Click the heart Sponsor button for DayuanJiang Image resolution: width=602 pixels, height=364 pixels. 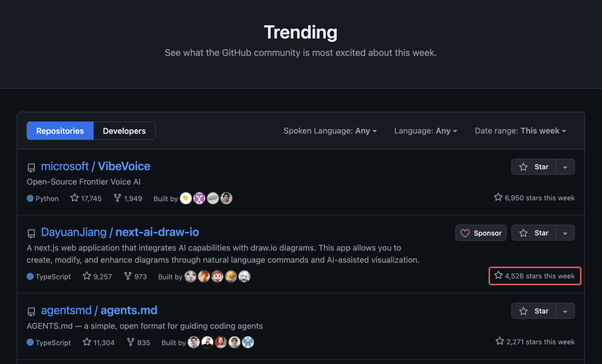tap(480, 233)
